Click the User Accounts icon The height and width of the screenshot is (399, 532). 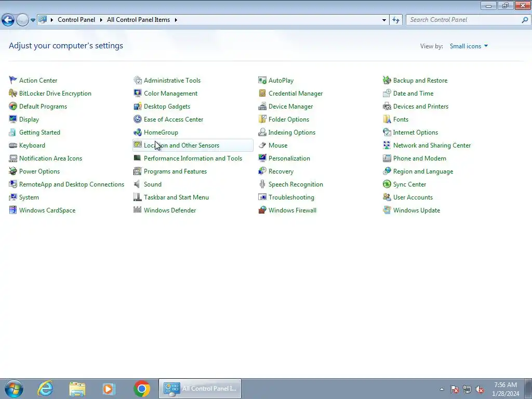coord(387,197)
